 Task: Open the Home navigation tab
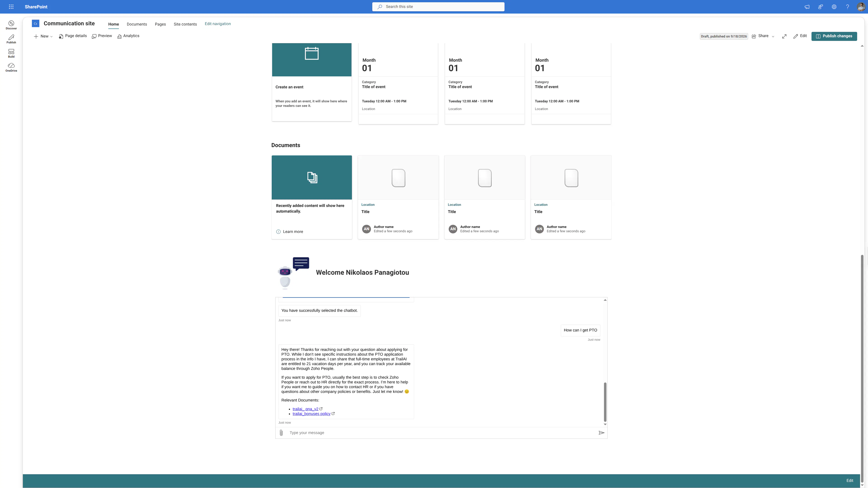(x=113, y=24)
